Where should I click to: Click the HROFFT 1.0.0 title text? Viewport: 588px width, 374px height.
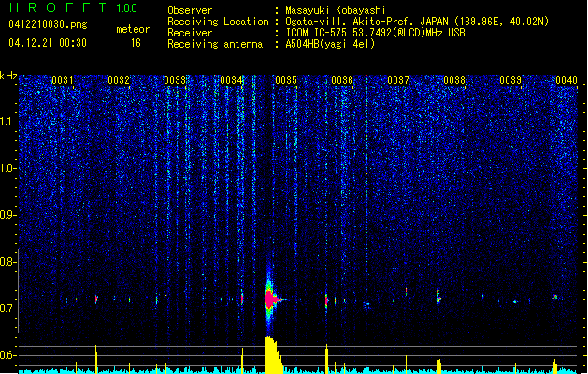73,7
